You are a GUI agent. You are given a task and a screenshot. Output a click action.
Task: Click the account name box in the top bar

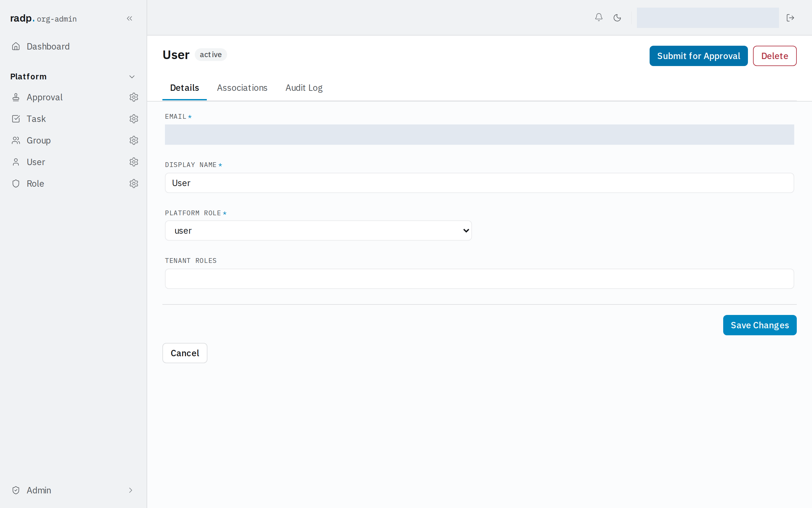click(x=708, y=18)
